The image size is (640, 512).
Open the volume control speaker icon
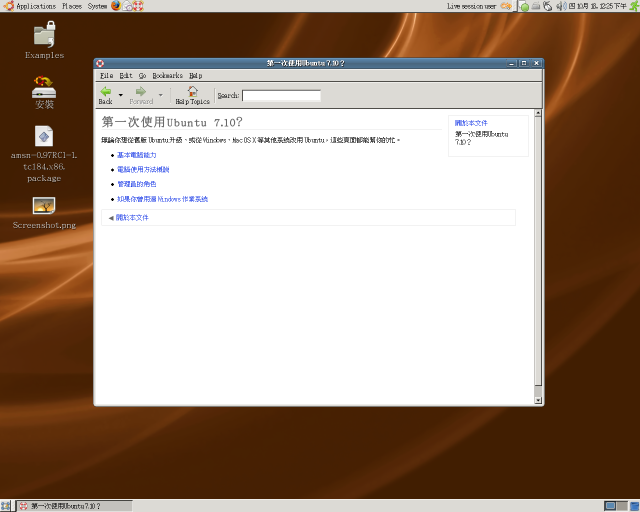tap(561, 6)
